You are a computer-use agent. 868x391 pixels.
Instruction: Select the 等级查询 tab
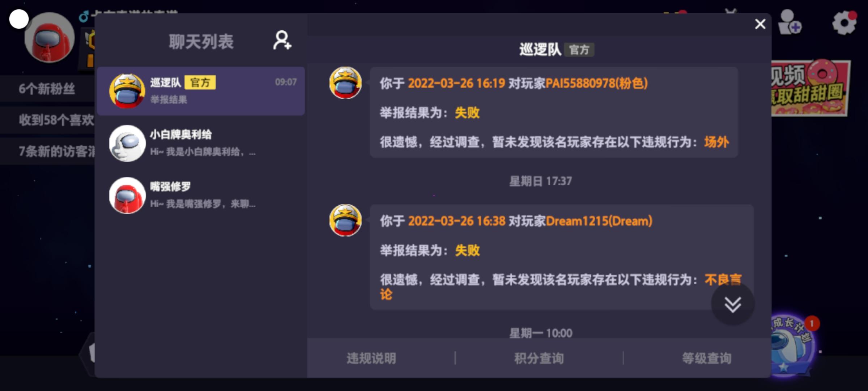coord(706,358)
